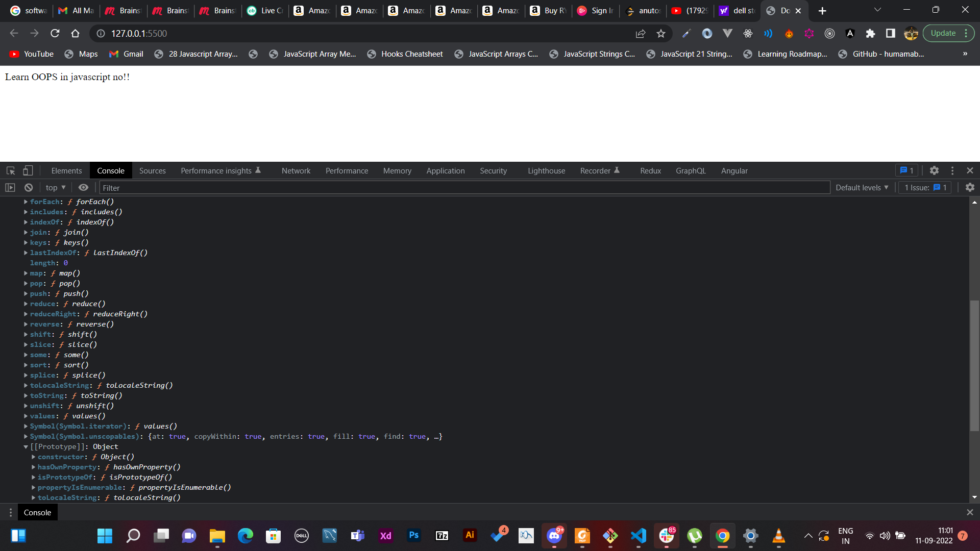Screen dimensions: 980x551
Task: Open DevTools settings gear
Action: [934, 170]
